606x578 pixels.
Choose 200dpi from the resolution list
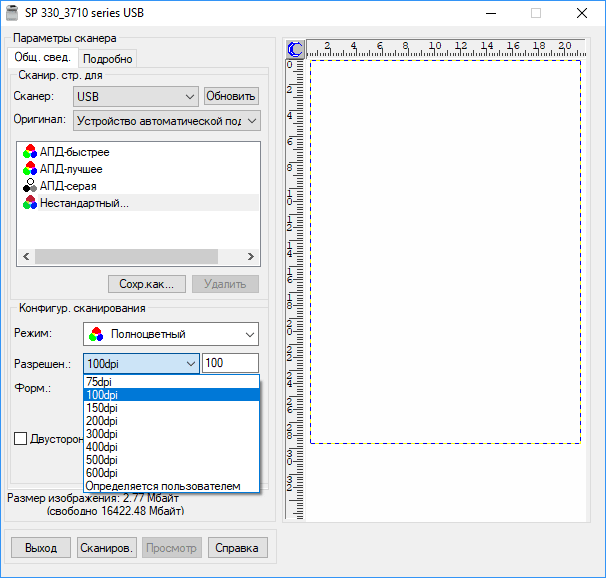point(172,421)
